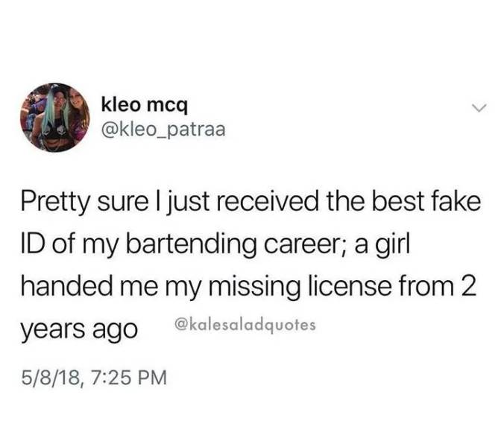Select the @kalesaladquotes watermark text
504x447 pixels.
245,325
